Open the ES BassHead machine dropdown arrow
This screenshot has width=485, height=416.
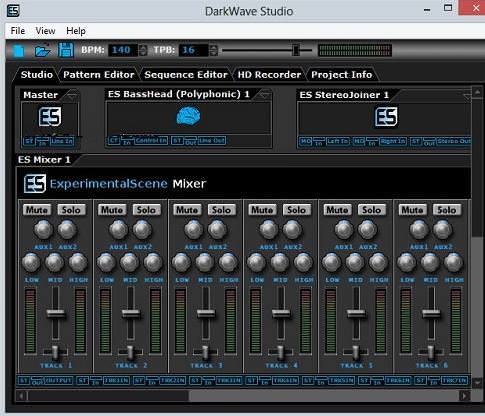point(265,96)
